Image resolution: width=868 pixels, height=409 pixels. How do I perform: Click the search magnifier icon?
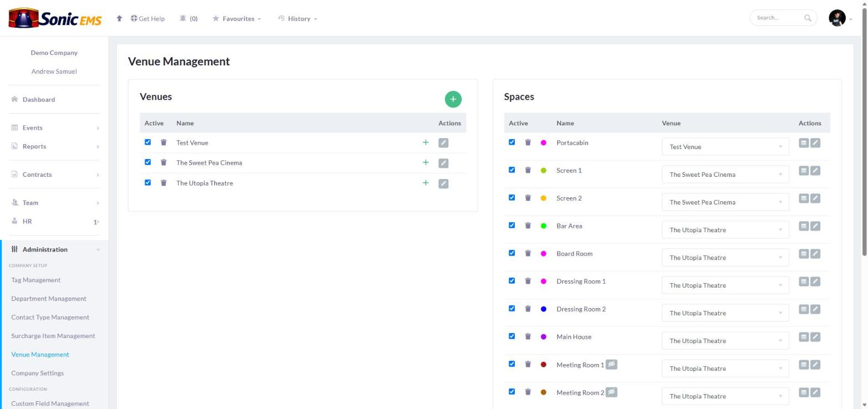click(x=808, y=18)
